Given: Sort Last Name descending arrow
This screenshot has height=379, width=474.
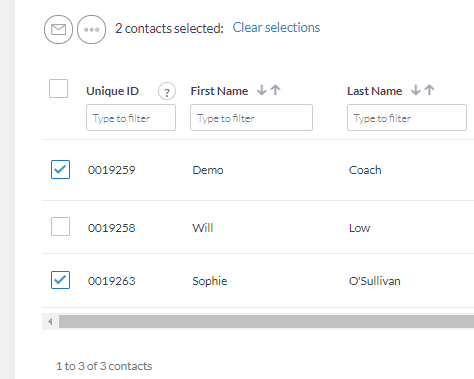Looking at the screenshot, I should (416, 90).
